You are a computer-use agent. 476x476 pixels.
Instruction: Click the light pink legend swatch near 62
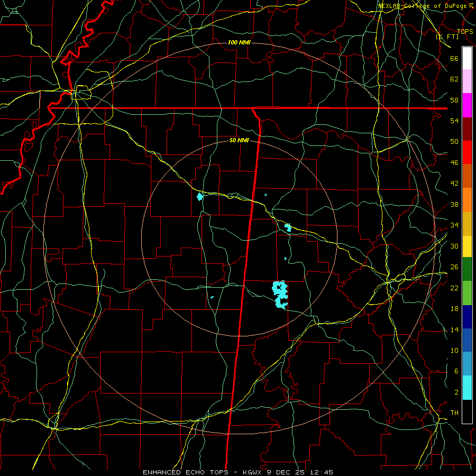(x=467, y=81)
